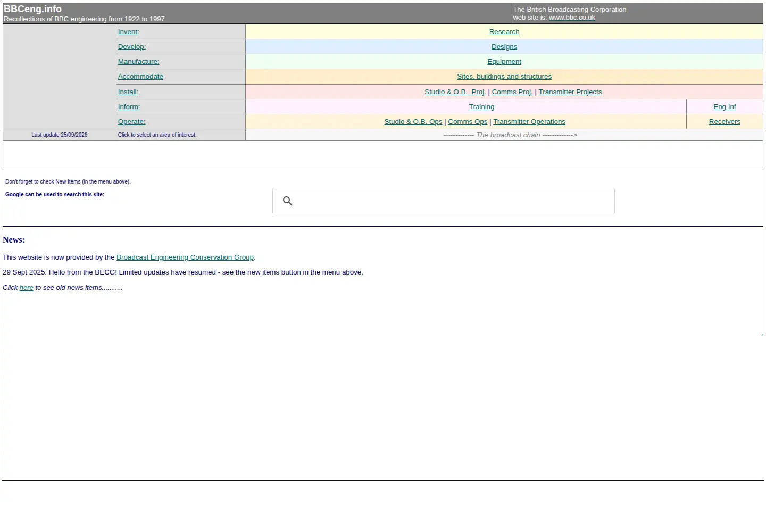Click the magnifier search icon
This screenshot has height=532, width=766.
[288, 201]
